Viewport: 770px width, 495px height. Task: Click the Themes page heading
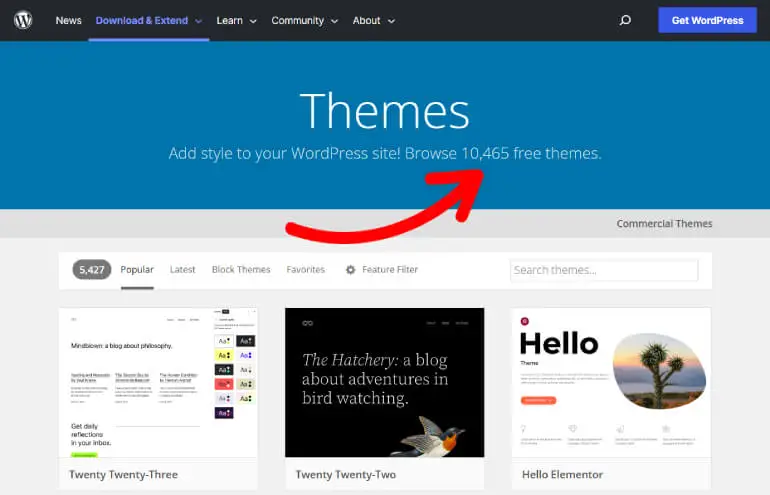click(385, 111)
